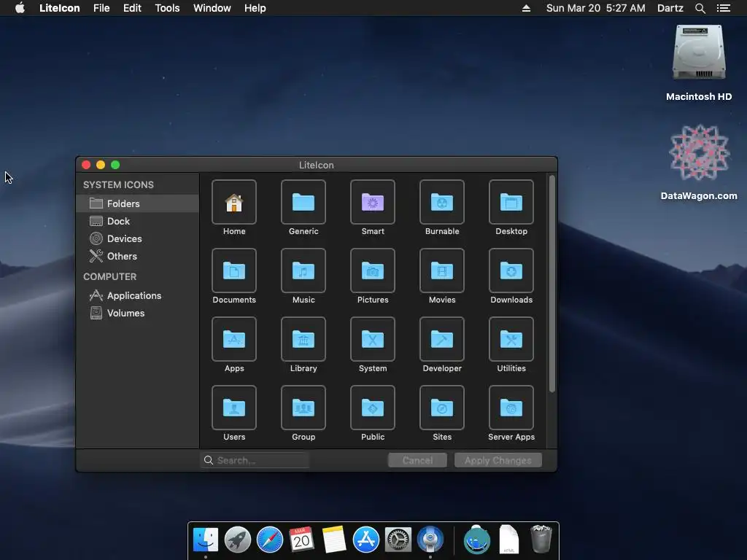747x560 pixels.
Task: Click the Cancel button
Action: click(417, 460)
